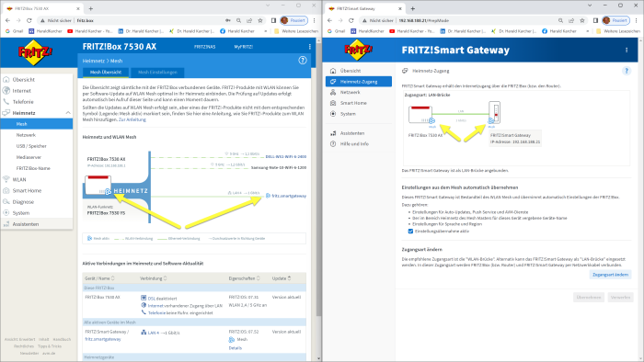The height and width of the screenshot is (362, 644).
Task: Open Weitere Lesezeichen folder in right browser
Action: (617, 30)
